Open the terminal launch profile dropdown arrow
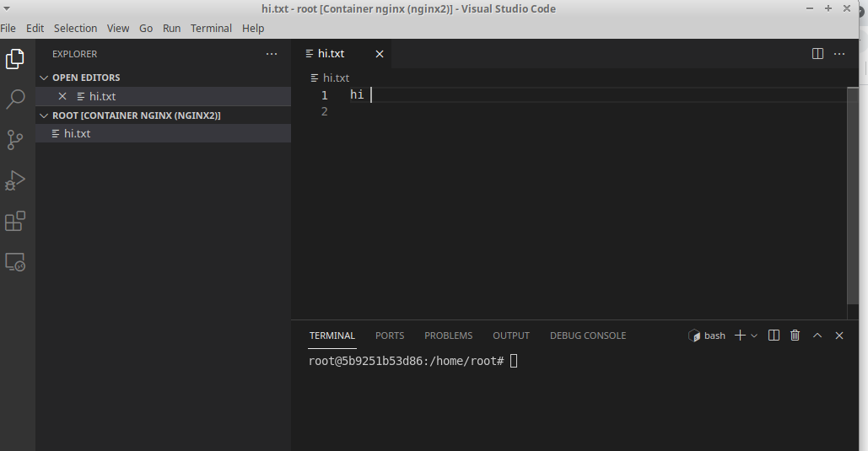Screen dimensions: 868x451 click(754, 336)
